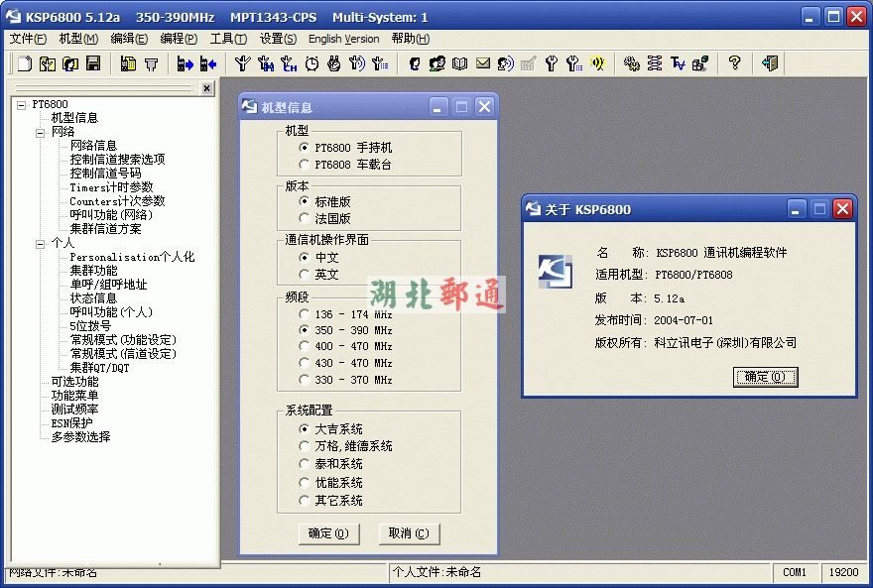Click radio icon with left-pointing blue arrow
This screenshot has width=873, height=588.
[208, 64]
